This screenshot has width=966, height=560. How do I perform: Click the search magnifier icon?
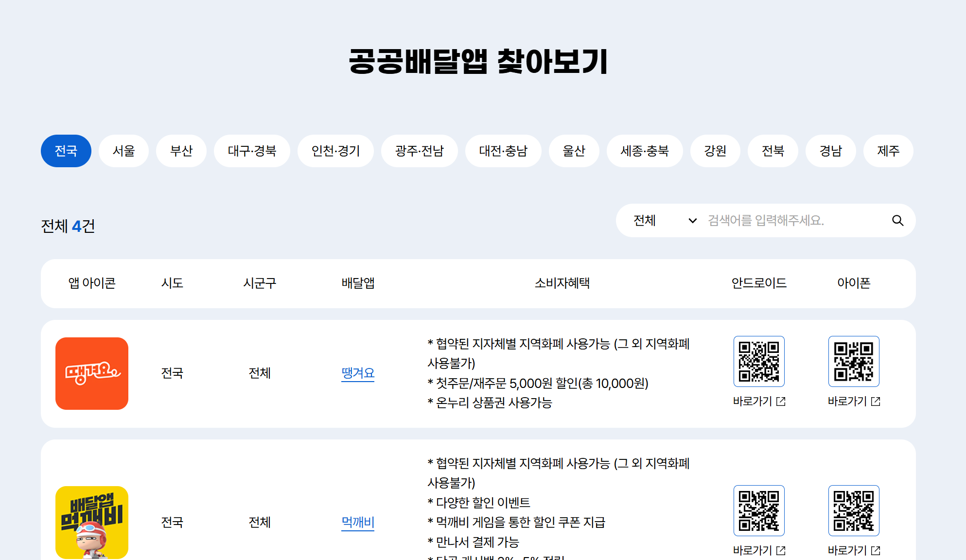(x=897, y=221)
